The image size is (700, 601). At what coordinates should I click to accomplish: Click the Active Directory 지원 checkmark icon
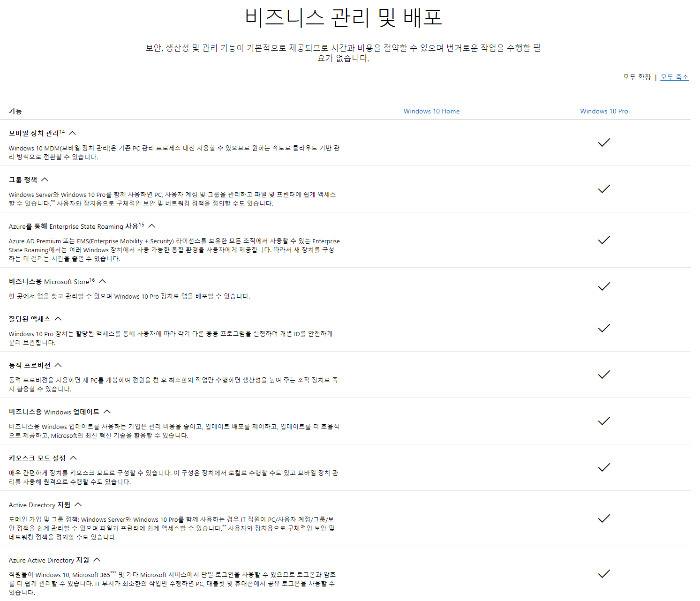(604, 518)
